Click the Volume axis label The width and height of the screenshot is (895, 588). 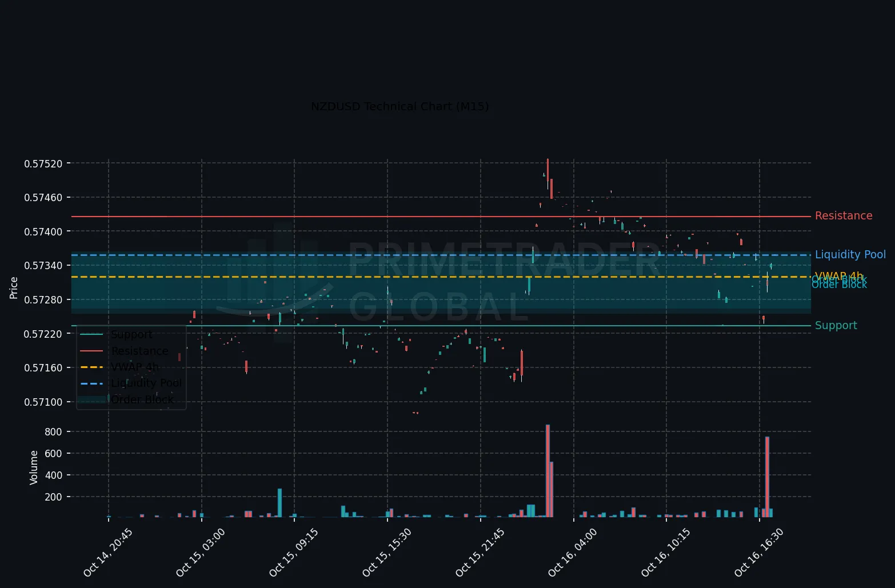coord(34,467)
